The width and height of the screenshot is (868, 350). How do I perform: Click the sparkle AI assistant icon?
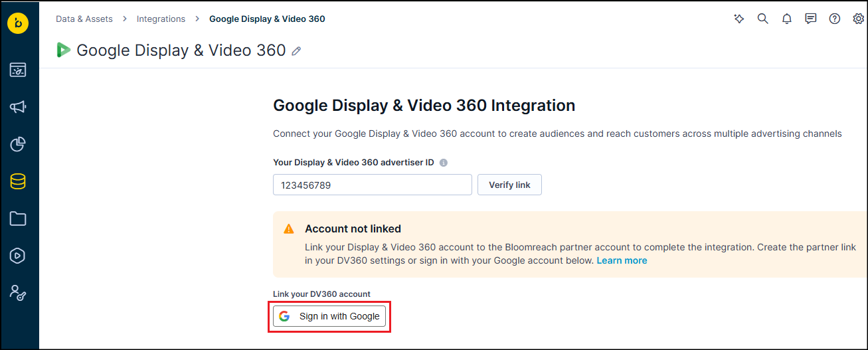(x=738, y=19)
